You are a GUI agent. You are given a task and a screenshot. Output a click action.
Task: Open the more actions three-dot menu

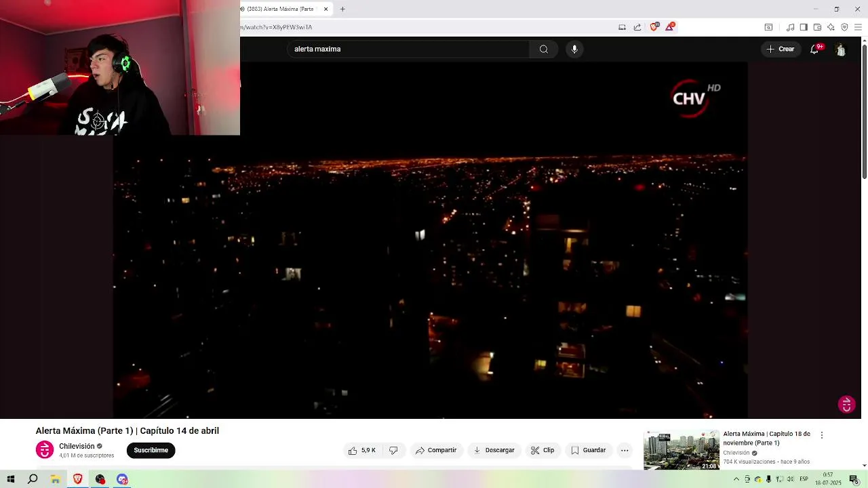pos(625,450)
